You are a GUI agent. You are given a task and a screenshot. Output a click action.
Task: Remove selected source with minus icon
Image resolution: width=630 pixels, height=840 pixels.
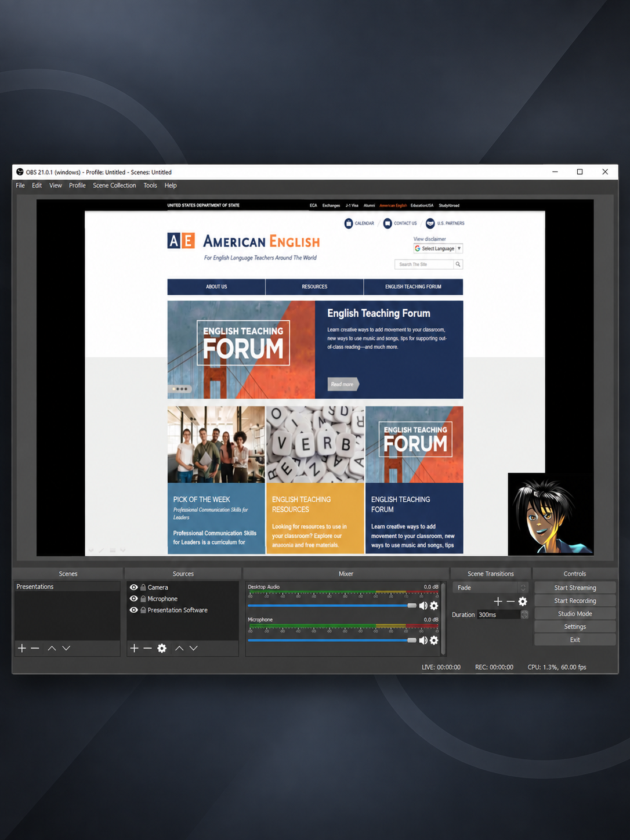(147, 648)
